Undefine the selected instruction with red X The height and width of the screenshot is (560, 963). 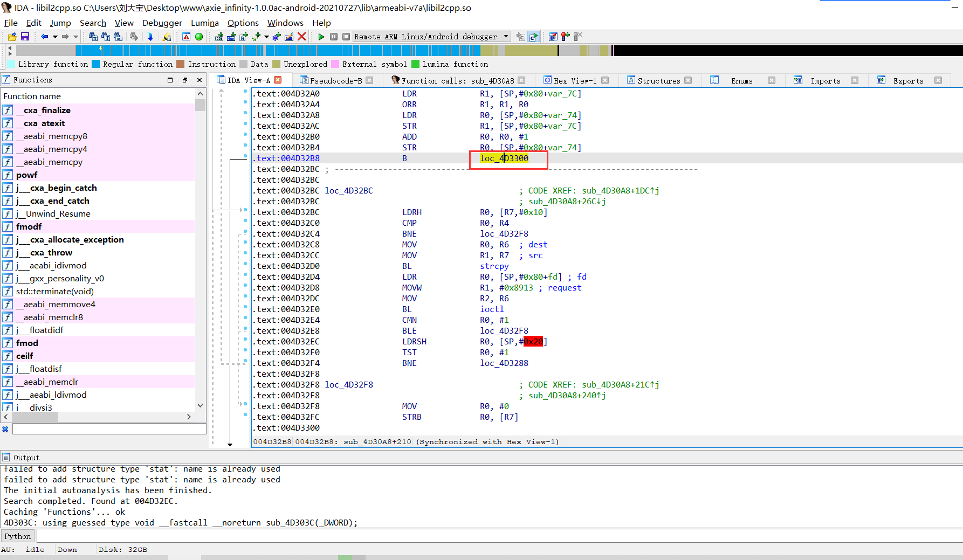(x=300, y=36)
